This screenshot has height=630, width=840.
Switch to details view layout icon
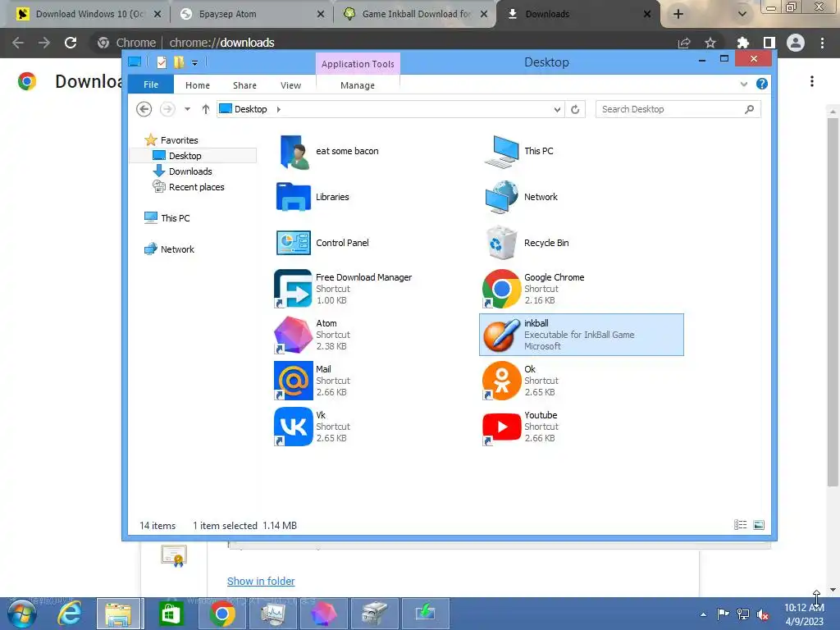tap(741, 525)
